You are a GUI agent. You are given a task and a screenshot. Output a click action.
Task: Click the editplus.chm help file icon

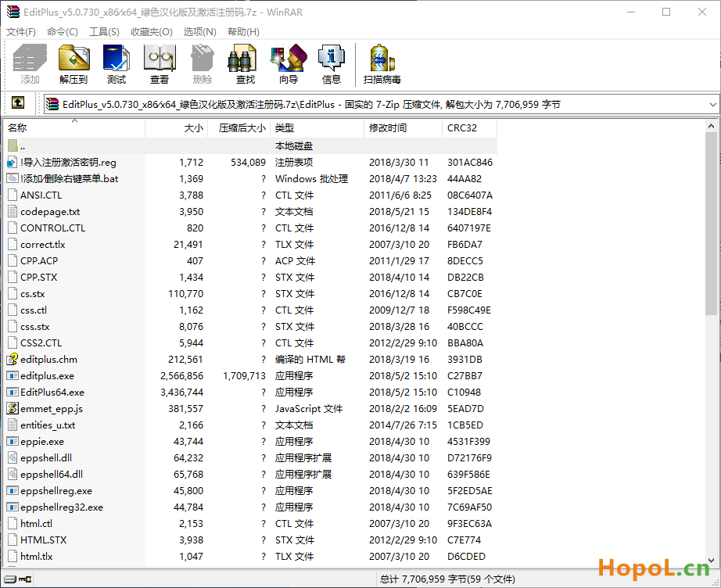13,359
